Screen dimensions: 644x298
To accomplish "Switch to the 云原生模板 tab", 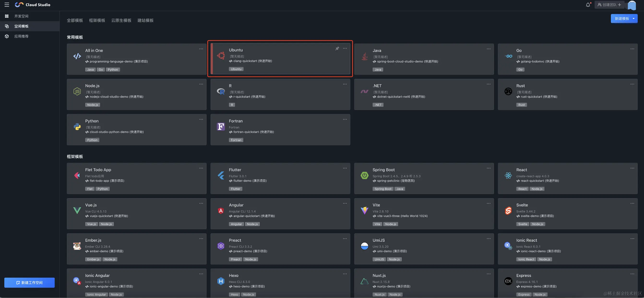I will click(x=121, y=20).
